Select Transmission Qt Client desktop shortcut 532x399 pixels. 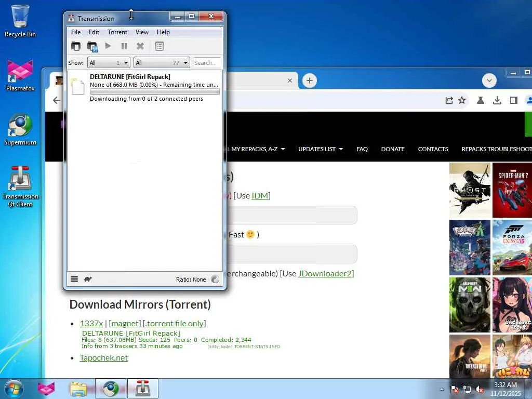coord(20,187)
